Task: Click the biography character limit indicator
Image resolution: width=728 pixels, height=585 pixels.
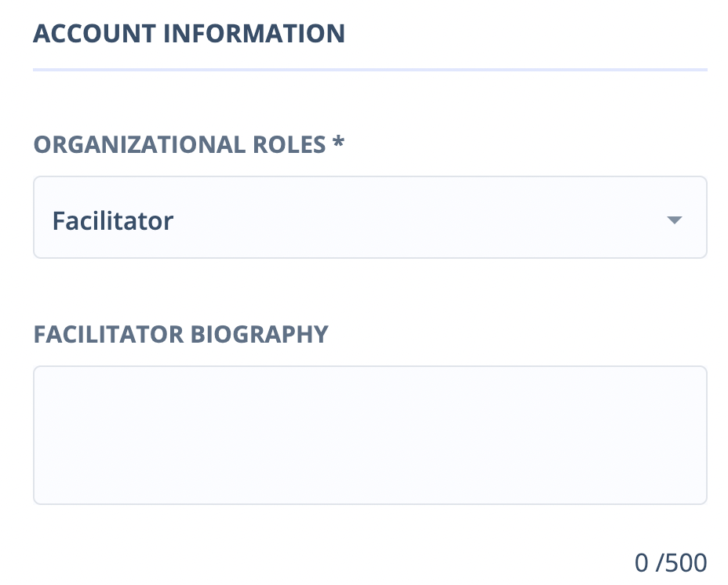Action: [x=671, y=562]
